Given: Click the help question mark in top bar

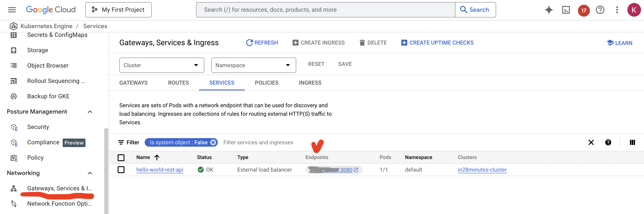Looking at the screenshot, I should click(600, 10).
